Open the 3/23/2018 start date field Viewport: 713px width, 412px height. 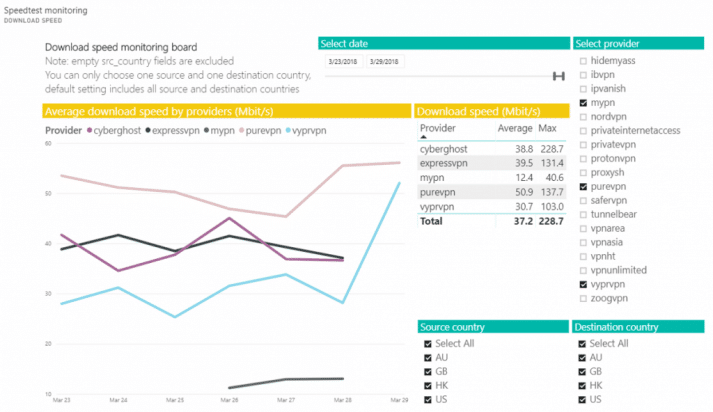pyautogui.click(x=344, y=61)
